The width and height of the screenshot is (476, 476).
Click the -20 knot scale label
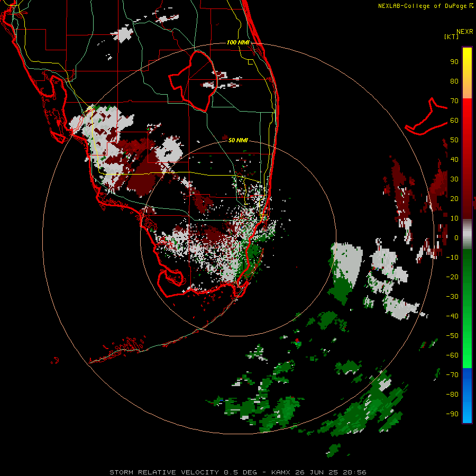point(452,277)
